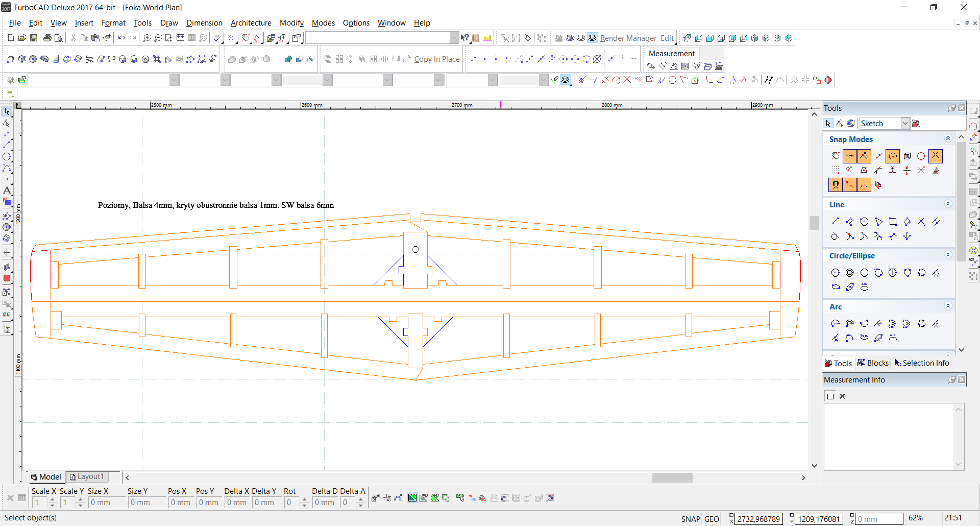980x526 pixels.
Task: Toggle the Magnet snap mode button
Action: click(x=835, y=185)
